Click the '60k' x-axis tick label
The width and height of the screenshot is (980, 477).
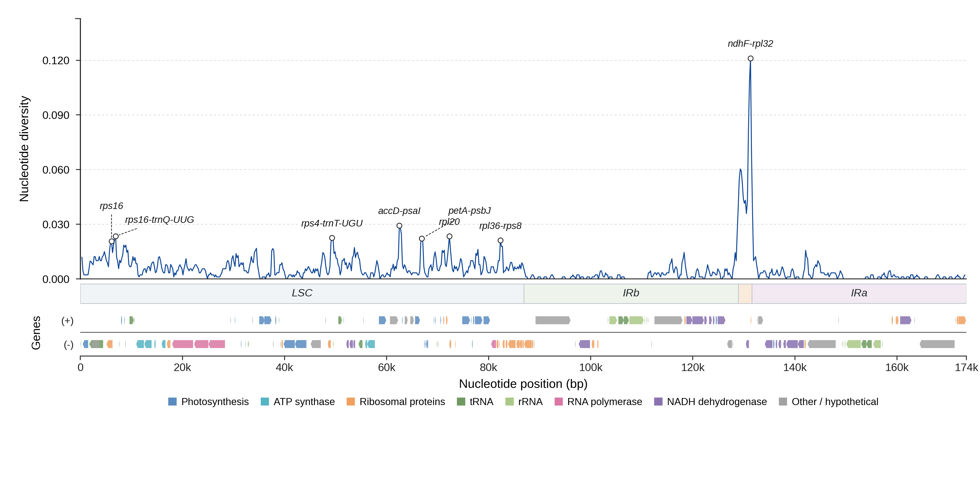click(x=387, y=368)
